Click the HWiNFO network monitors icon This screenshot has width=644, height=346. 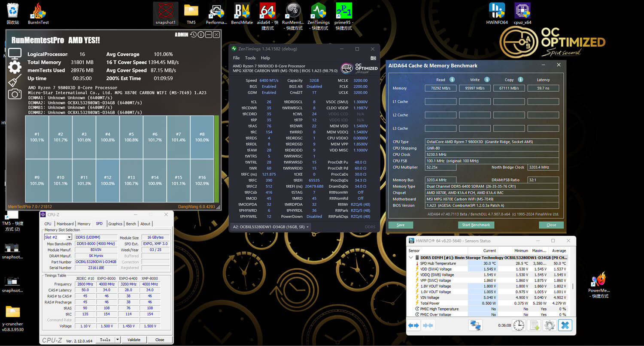475,325
